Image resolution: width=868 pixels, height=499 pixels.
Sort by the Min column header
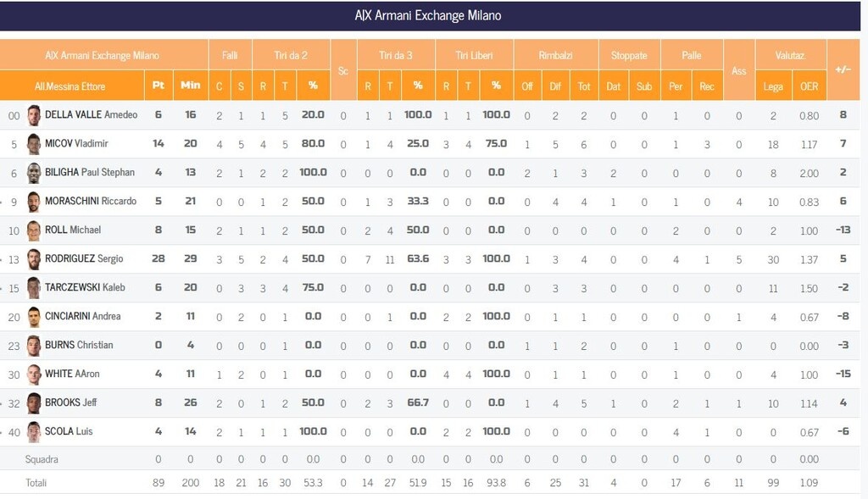pos(191,86)
